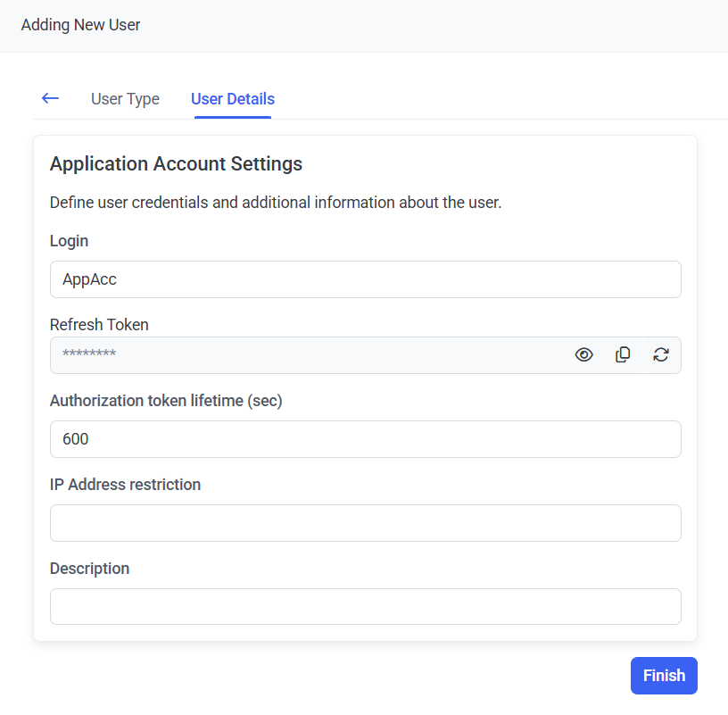Copy the refresh token to clipboard
The width and height of the screenshot is (728, 715).
(623, 355)
